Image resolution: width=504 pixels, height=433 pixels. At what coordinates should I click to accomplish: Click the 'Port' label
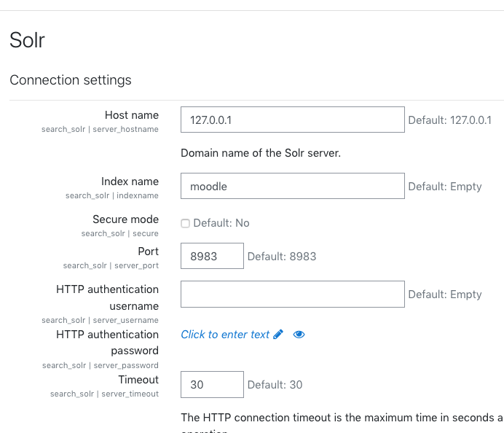click(148, 251)
